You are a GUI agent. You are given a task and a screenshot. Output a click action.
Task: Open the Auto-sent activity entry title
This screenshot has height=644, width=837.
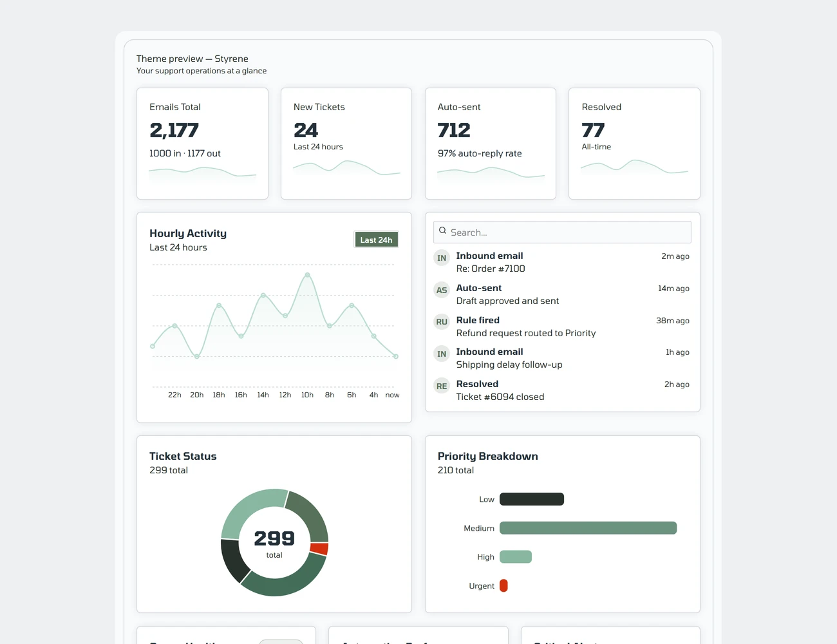tap(479, 288)
